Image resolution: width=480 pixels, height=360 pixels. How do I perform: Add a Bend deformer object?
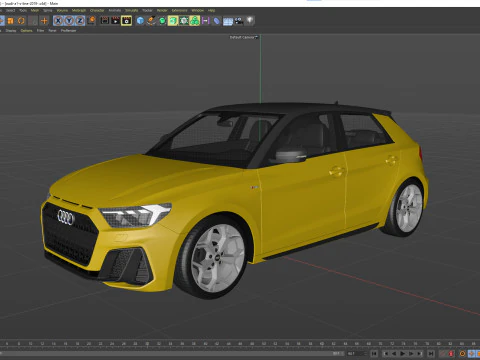(x=216, y=21)
